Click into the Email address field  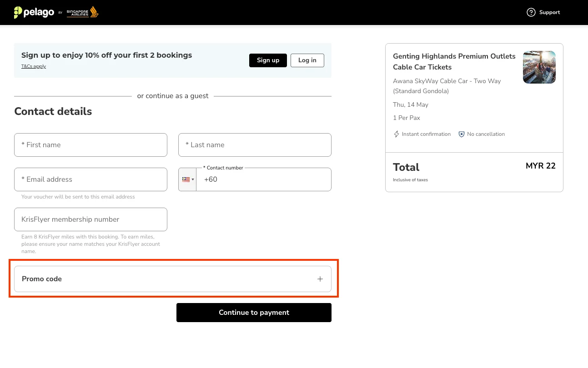point(90,179)
